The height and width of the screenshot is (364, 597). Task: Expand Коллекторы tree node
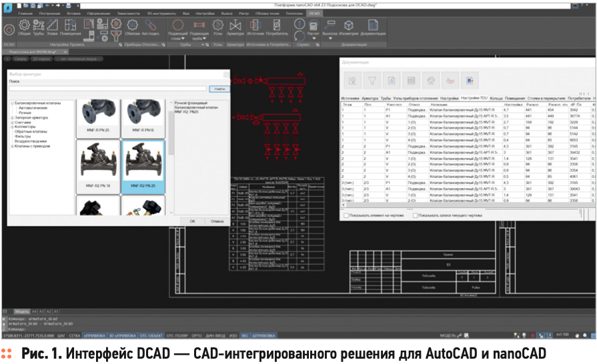tap(12, 127)
